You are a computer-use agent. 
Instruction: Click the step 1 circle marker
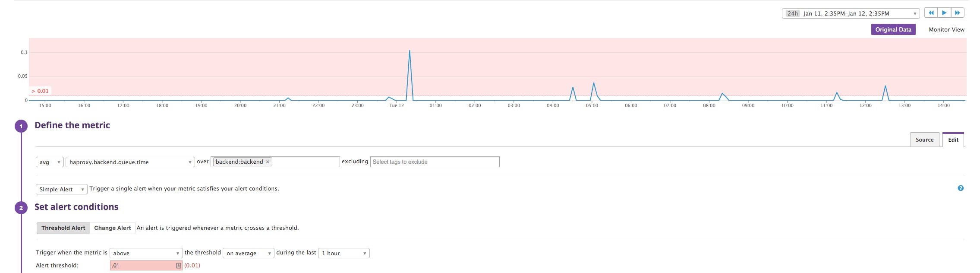(21, 126)
